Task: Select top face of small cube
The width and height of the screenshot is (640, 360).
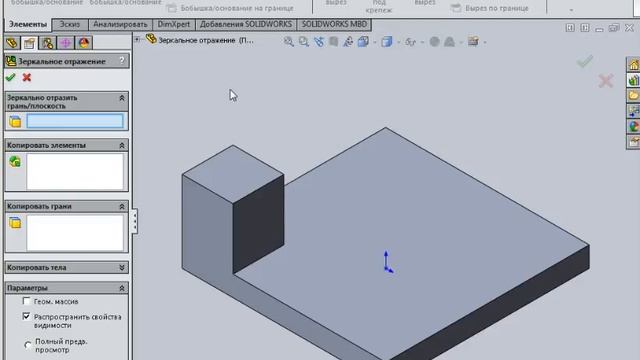Action: coord(233,173)
